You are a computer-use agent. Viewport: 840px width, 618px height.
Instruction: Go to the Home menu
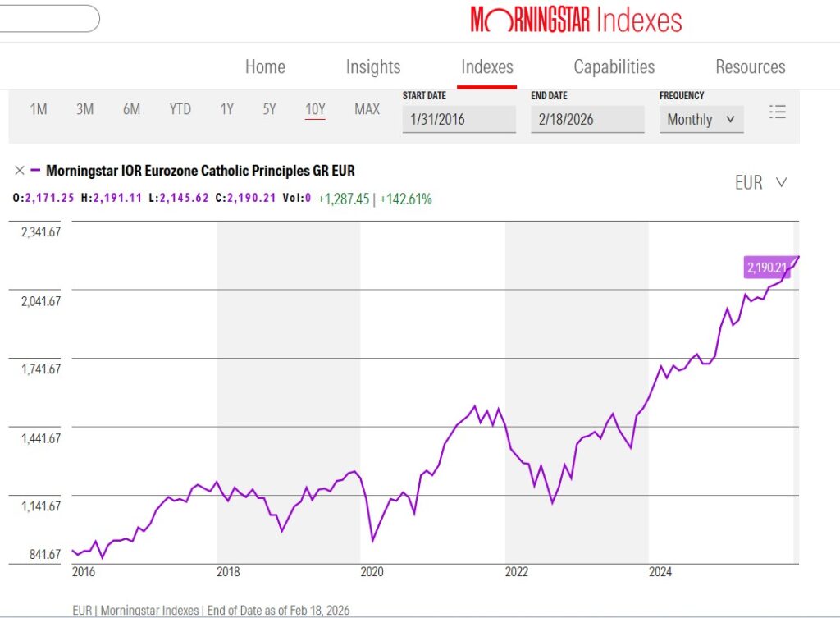point(265,67)
